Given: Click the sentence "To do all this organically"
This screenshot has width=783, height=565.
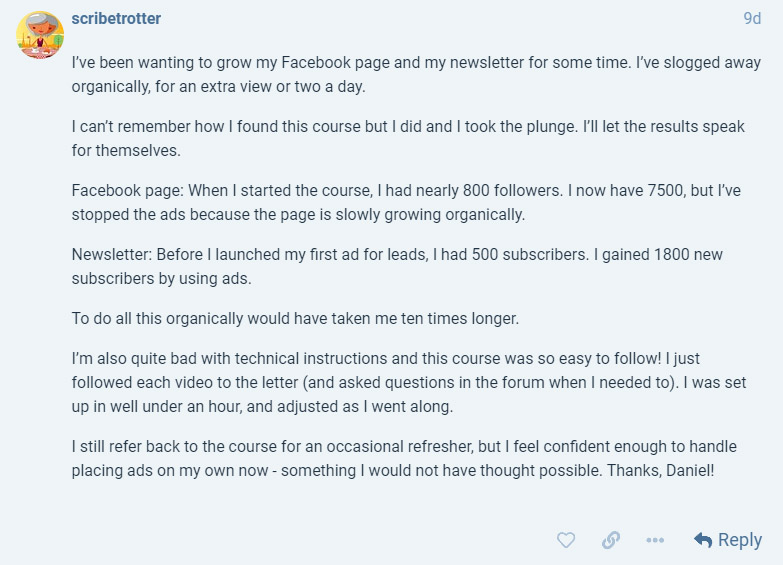Looking at the screenshot, I should click(295, 319).
